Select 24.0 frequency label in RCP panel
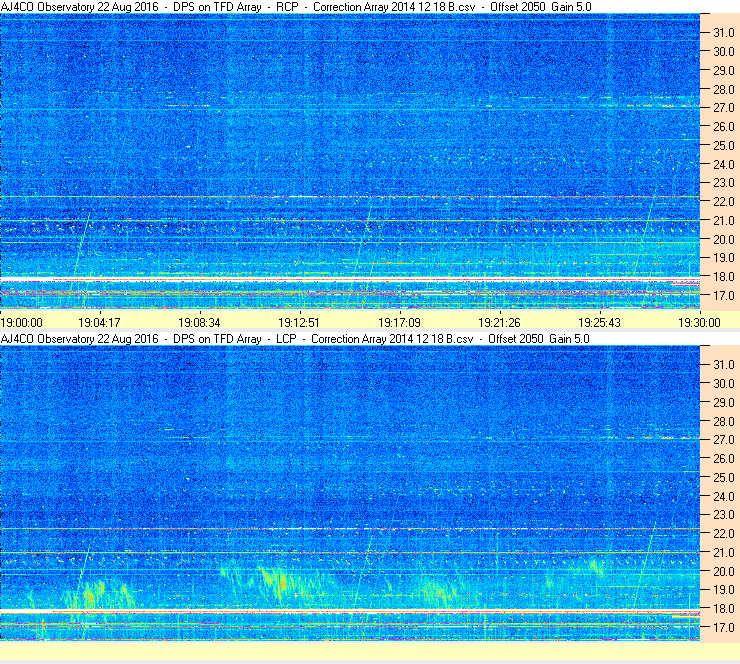Screen dimensions: 740x664 coord(723,165)
